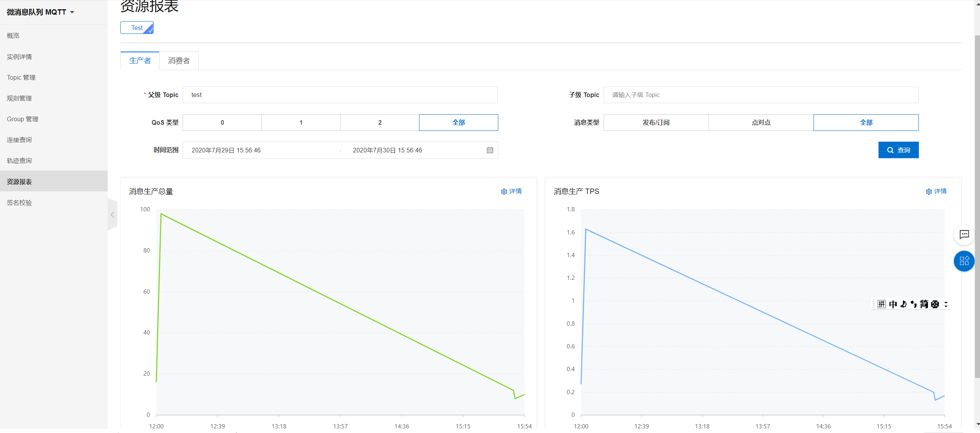The width and height of the screenshot is (980, 433).
Task: Open IME settings gear icon
Action: tap(935, 304)
